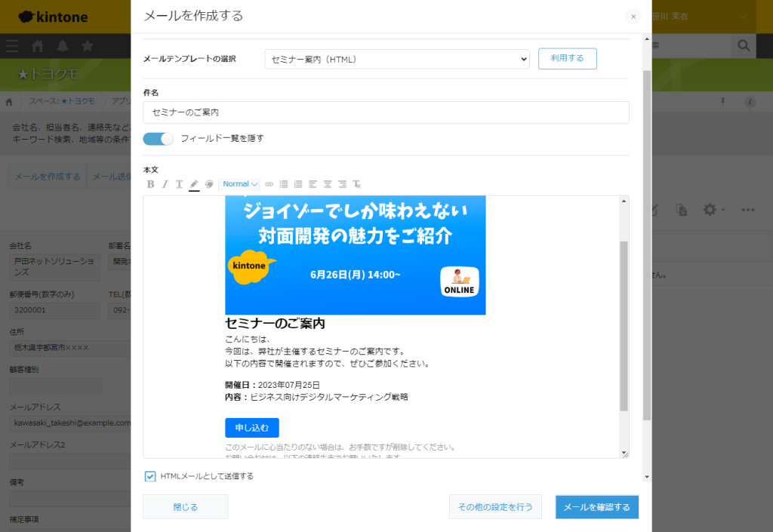This screenshot has height=532, width=773.
Task: Click the 申し込む button in email body
Action: (252, 428)
